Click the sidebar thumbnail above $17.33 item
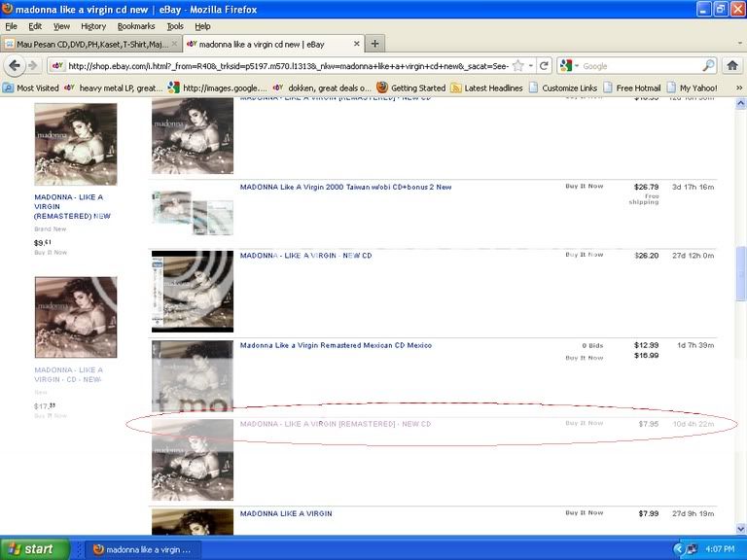 [x=76, y=317]
